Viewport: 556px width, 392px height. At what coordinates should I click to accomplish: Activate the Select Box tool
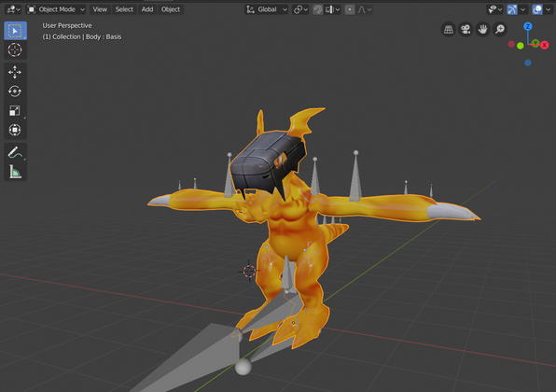point(15,31)
